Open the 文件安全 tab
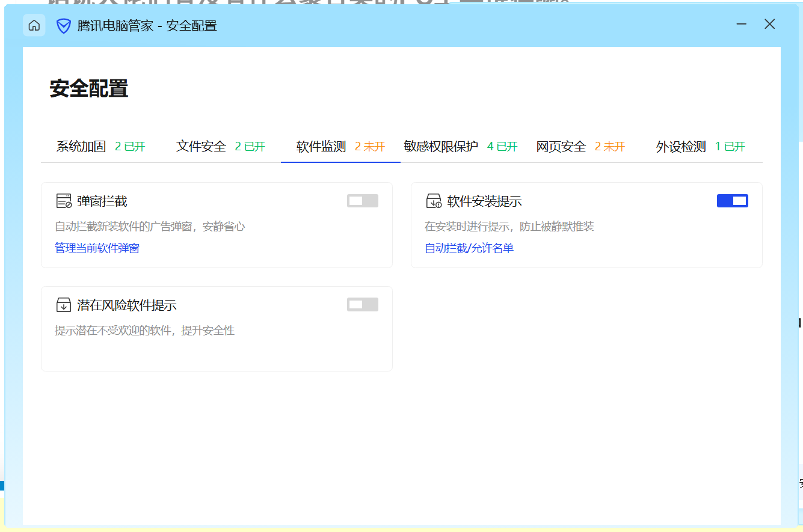 pos(220,146)
